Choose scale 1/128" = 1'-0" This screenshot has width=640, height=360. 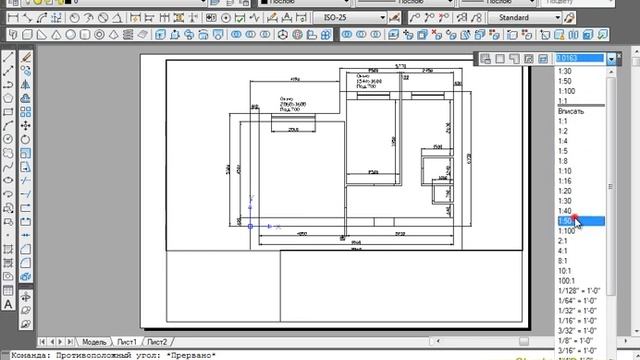click(x=579, y=291)
